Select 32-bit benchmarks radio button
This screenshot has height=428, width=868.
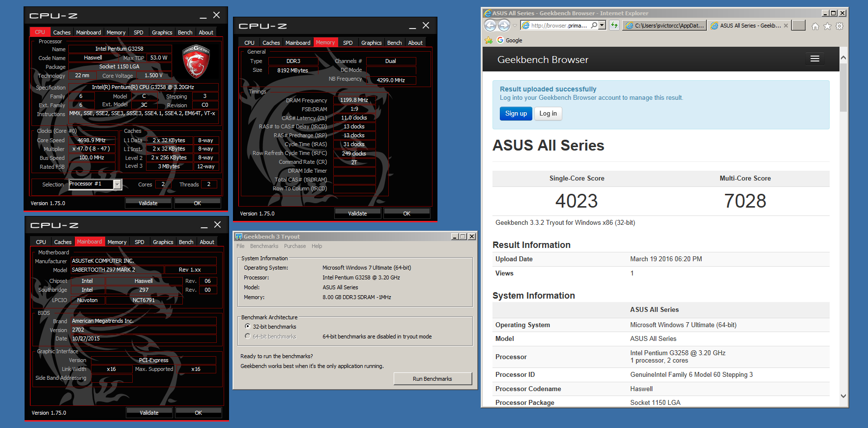pyautogui.click(x=248, y=327)
